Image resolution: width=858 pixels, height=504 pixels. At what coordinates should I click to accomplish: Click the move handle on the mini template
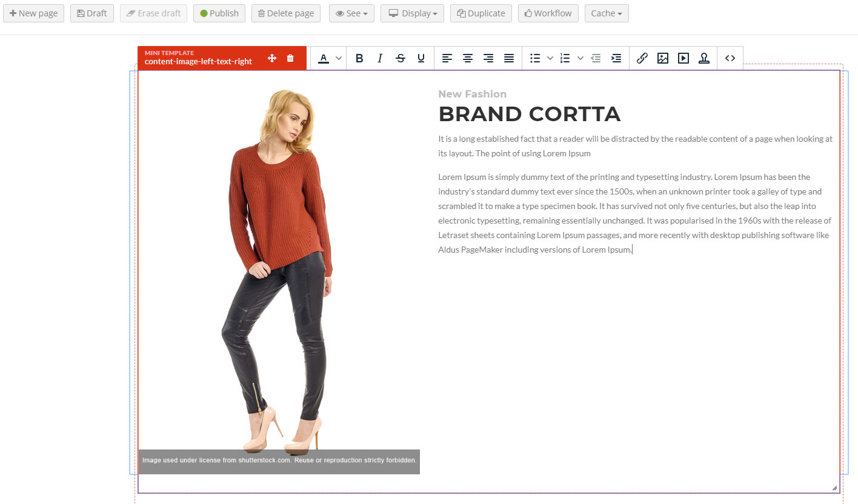(272, 58)
